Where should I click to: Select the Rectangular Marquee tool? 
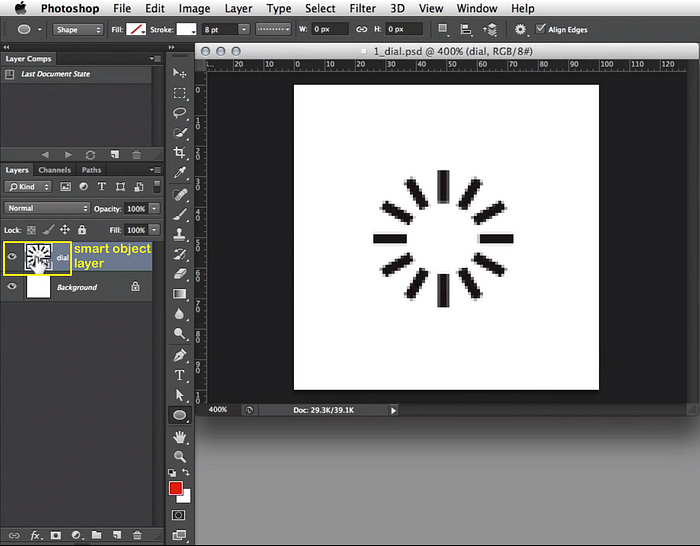pyautogui.click(x=179, y=93)
